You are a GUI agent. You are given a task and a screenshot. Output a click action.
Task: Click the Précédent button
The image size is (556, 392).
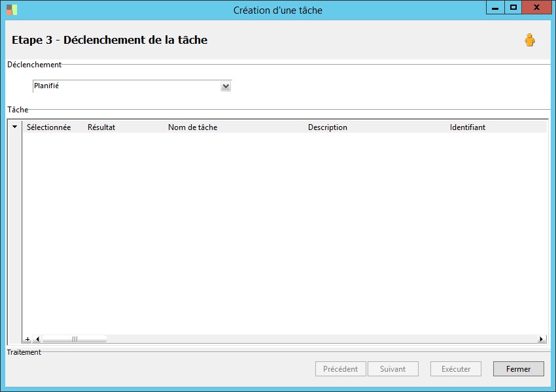(340, 369)
